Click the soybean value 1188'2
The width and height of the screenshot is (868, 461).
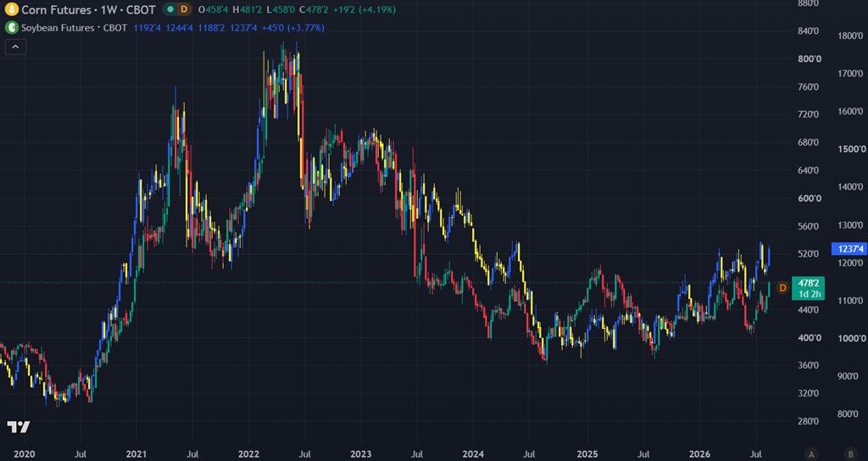pos(211,28)
